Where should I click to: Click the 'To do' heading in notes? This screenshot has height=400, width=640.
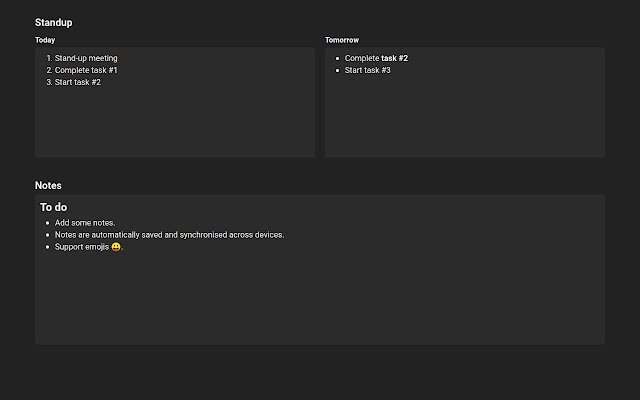click(53, 207)
